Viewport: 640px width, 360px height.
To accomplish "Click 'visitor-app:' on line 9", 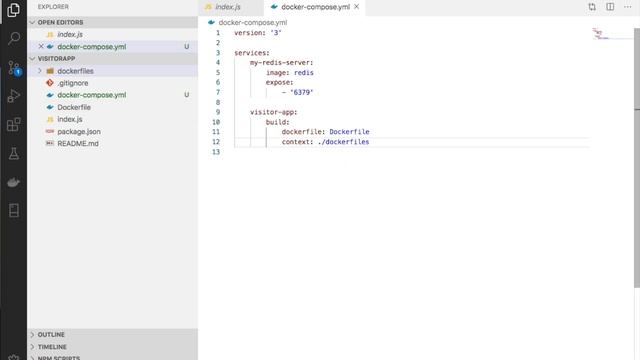I will [x=274, y=112].
